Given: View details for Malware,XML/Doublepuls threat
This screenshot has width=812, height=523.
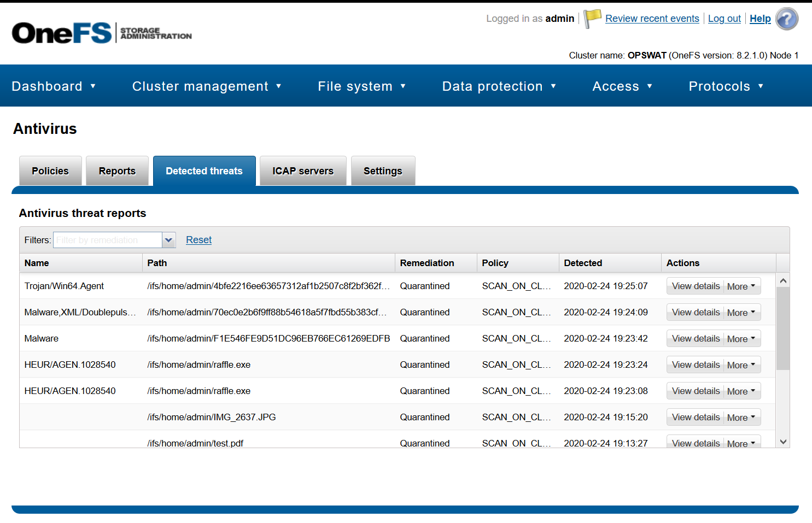Looking at the screenshot, I should coord(696,312).
